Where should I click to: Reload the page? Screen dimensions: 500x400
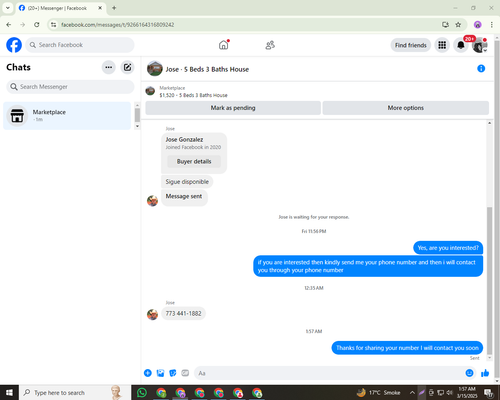37,25
